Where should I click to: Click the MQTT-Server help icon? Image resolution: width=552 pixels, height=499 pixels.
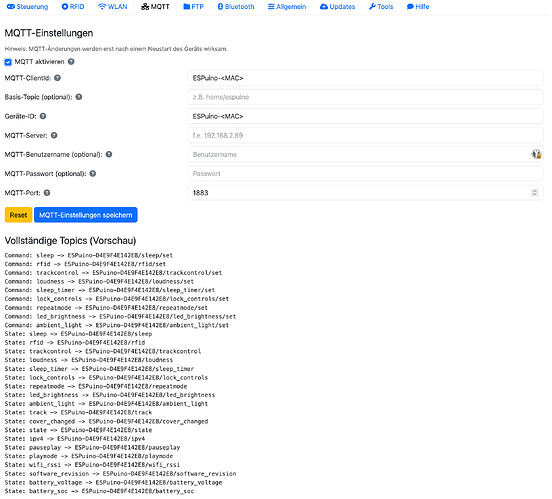pos(54,135)
